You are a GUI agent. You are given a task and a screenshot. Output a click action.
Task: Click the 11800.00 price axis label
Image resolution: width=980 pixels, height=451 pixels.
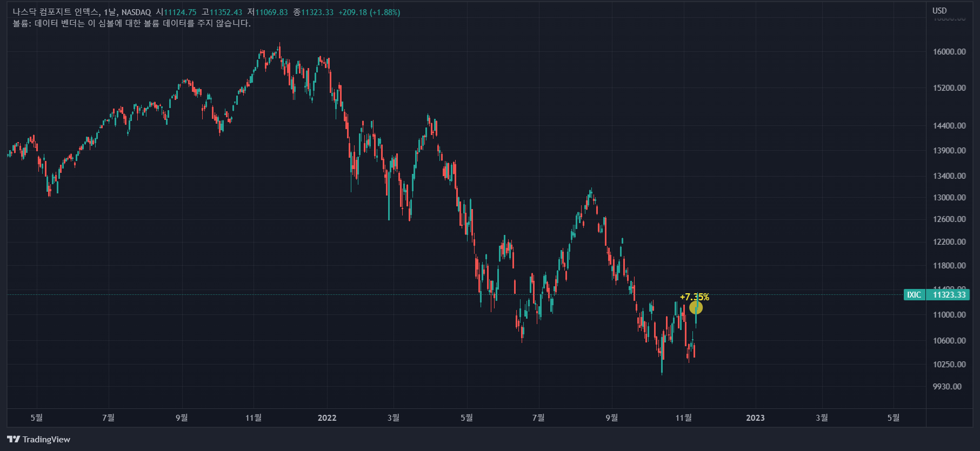949,266
